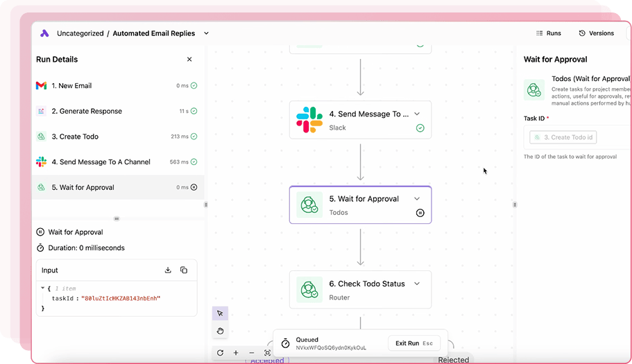The image size is (632, 364).
Task: Click success check on Slack canvas node
Action: [420, 128]
